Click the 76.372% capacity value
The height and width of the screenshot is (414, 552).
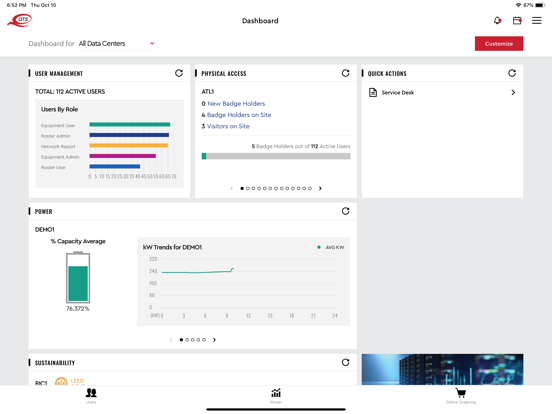(x=78, y=309)
